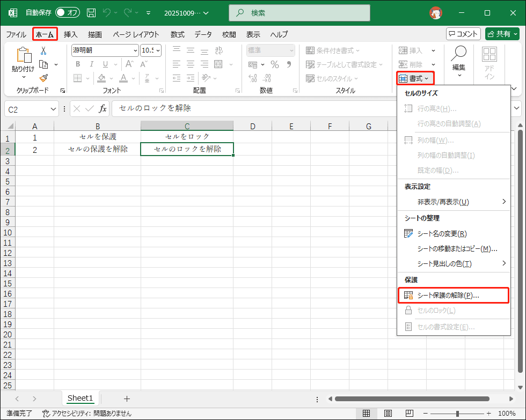This screenshot has width=526, height=420.
Task: Click the Copy icon in clipboard group
Action: [43, 64]
